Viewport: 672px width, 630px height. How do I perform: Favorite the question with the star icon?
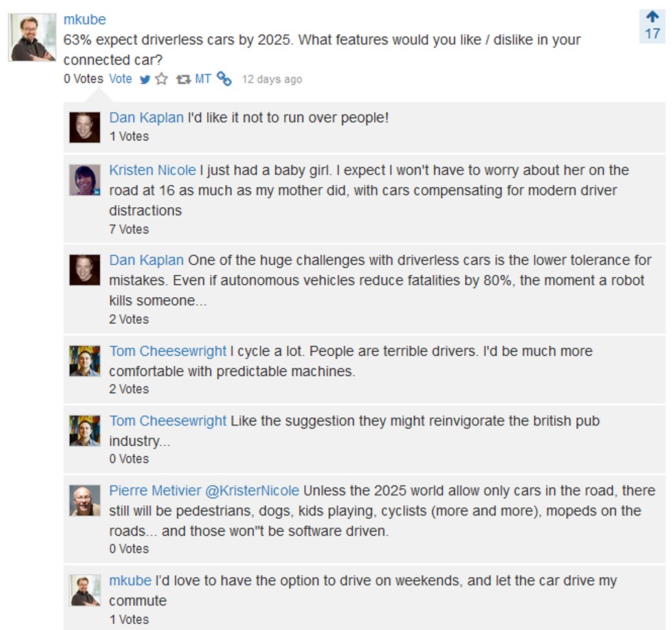162,79
